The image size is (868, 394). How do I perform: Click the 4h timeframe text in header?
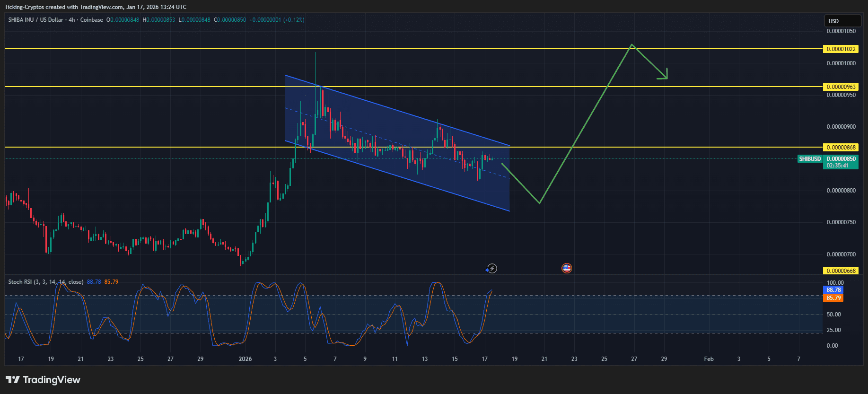click(x=71, y=20)
